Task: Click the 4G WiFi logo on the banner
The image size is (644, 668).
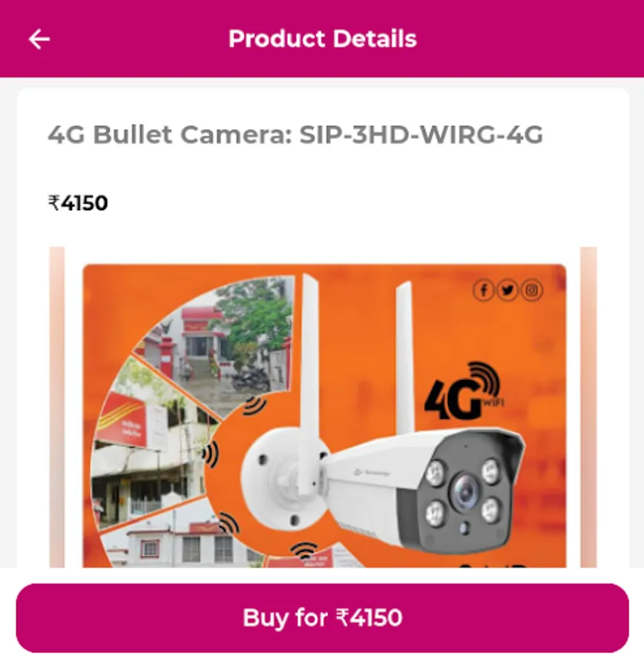Action: pos(464,391)
